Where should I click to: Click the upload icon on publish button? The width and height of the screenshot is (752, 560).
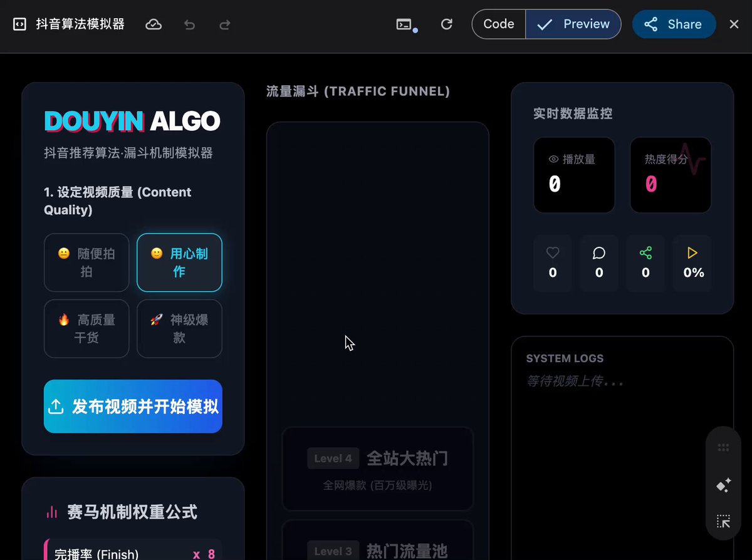pyautogui.click(x=56, y=407)
